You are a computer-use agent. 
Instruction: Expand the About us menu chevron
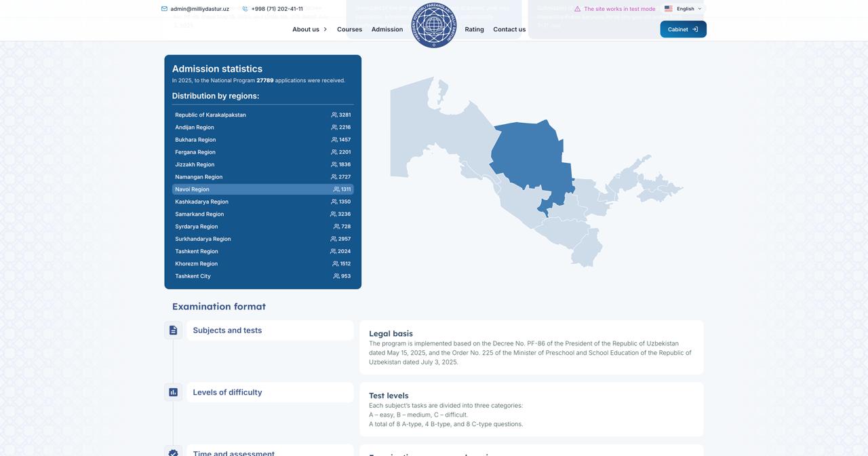325,29
